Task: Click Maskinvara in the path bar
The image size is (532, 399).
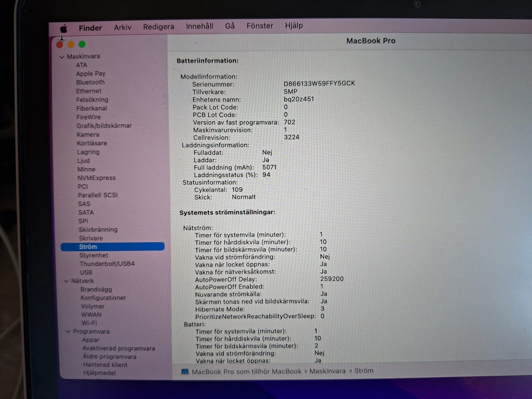Action: click(x=328, y=371)
